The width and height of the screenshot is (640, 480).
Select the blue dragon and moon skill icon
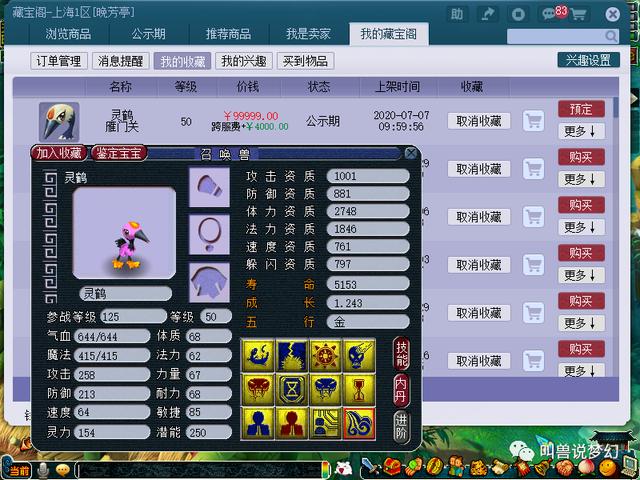pyautogui.click(x=258, y=355)
